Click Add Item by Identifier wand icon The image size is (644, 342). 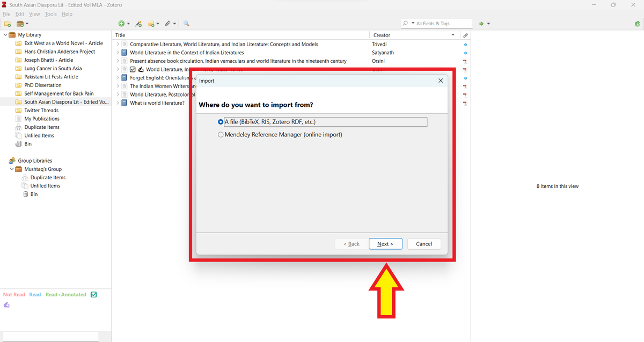(138, 24)
